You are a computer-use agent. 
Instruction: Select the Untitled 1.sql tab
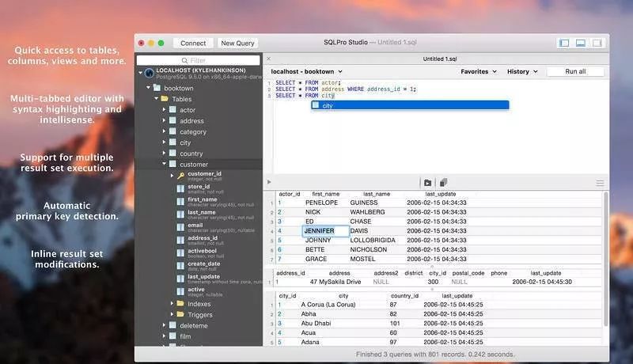click(x=440, y=59)
